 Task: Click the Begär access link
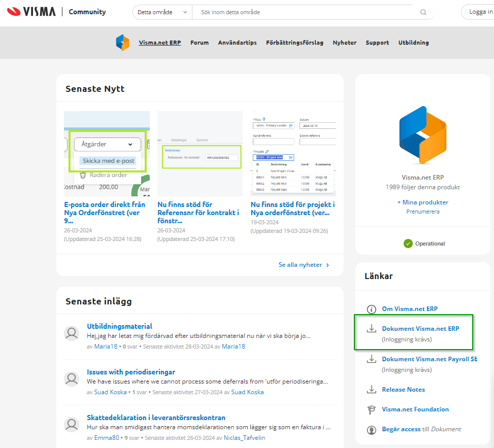[401, 429]
